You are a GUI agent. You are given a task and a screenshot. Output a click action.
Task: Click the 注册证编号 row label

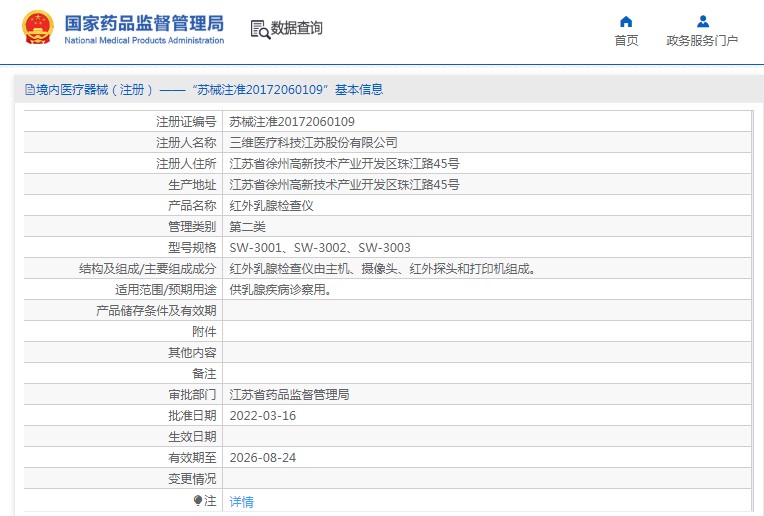(186, 122)
